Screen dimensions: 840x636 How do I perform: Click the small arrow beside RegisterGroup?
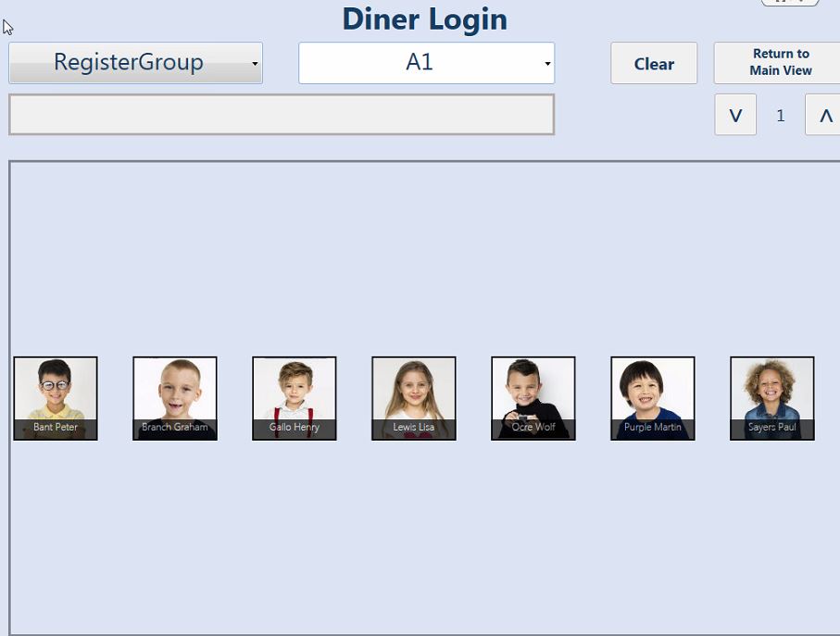[255, 64]
